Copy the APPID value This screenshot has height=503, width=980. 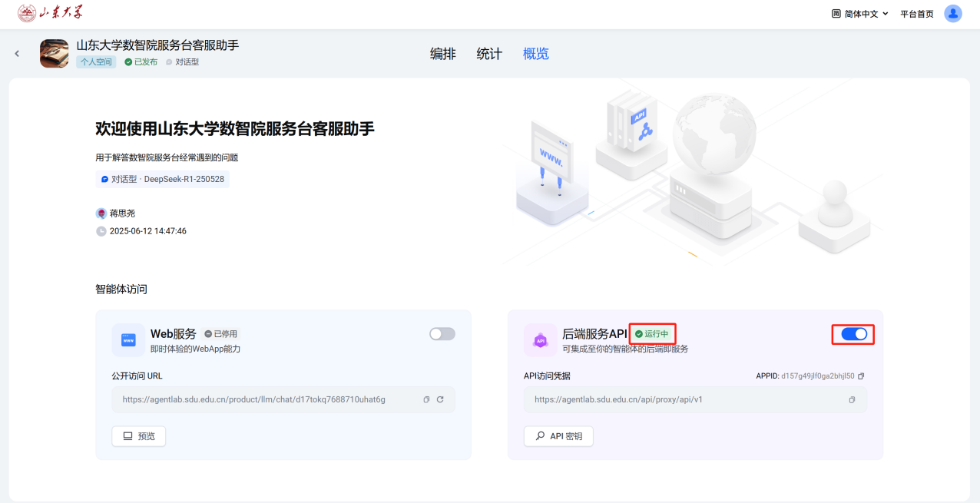[861, 376]
